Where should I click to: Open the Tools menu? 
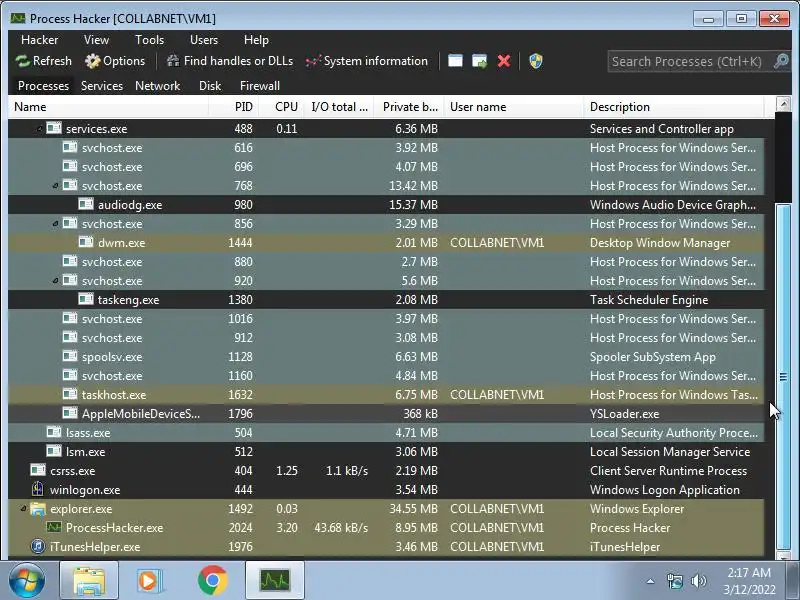click(x=149, y=40)
